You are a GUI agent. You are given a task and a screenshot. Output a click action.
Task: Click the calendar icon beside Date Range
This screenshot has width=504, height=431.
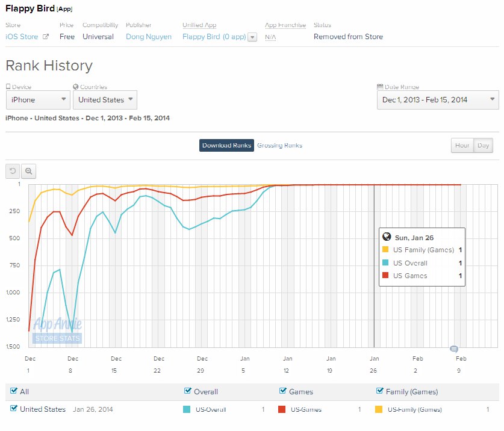[380, 87]
